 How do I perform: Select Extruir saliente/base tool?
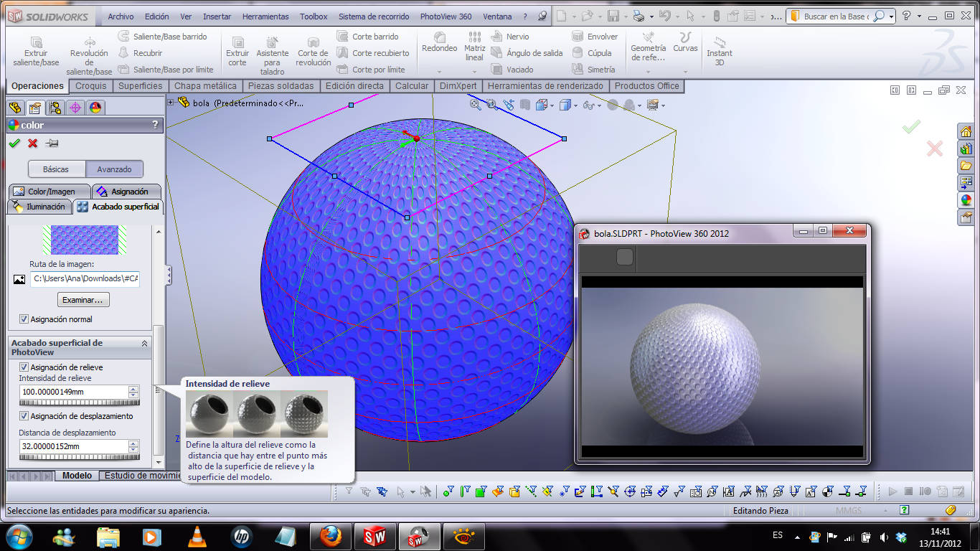pos(36,52)
